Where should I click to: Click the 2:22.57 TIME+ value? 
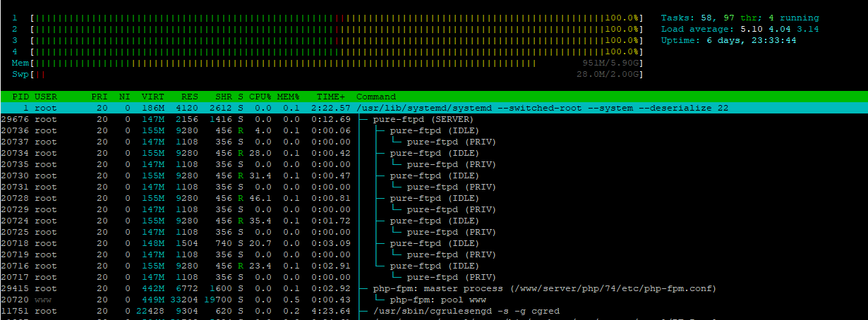point(331,108)
